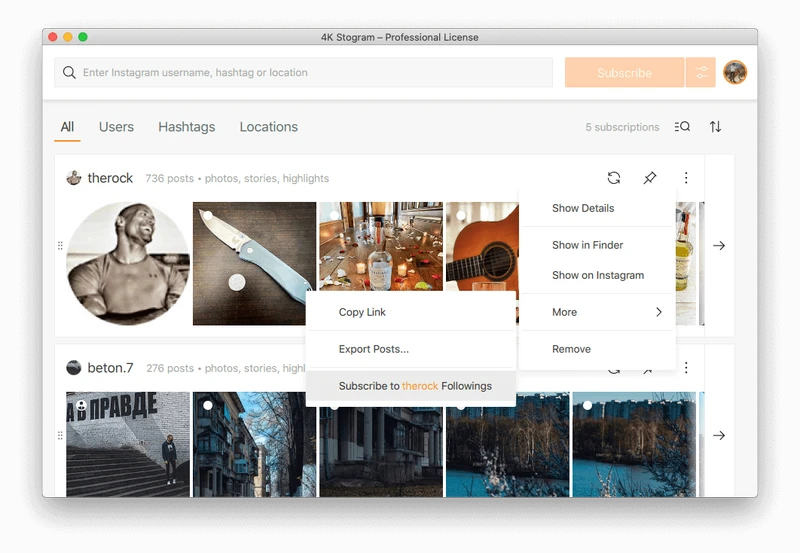Click the search magnifier icon
800x553 pixels.
[x=69, y=72]
